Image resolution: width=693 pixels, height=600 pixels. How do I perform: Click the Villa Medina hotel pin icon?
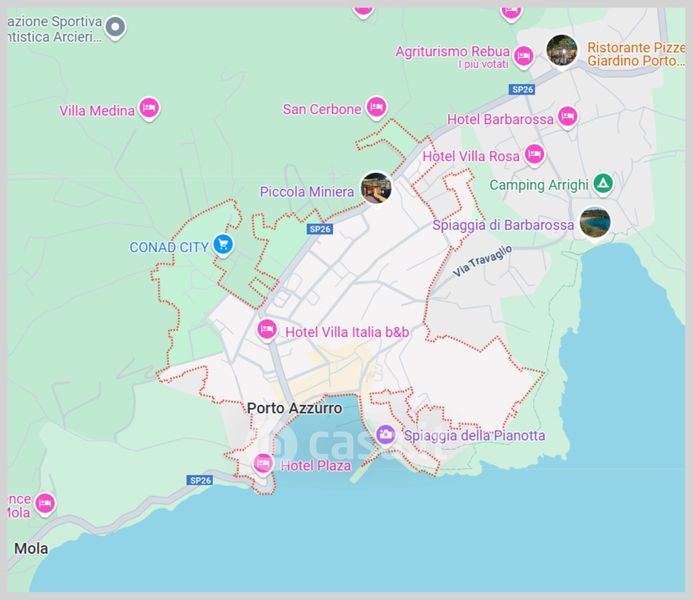click(149, 109)
